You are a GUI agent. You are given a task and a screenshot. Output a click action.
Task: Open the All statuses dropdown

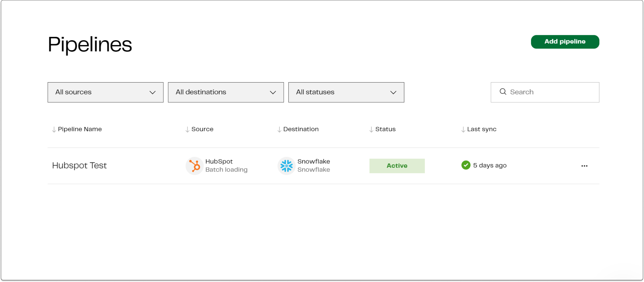346,92
